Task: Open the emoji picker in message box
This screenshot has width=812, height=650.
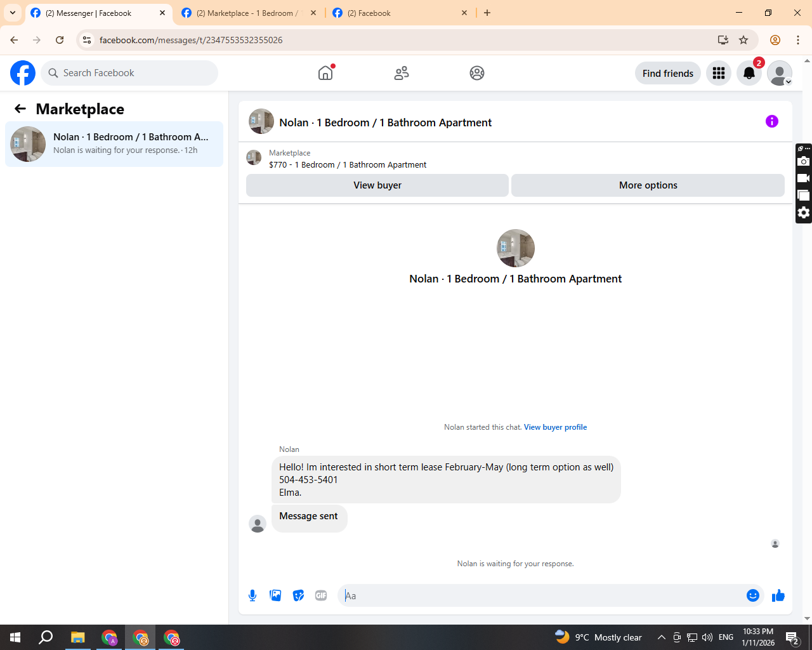Action: [x=753, y=595]
